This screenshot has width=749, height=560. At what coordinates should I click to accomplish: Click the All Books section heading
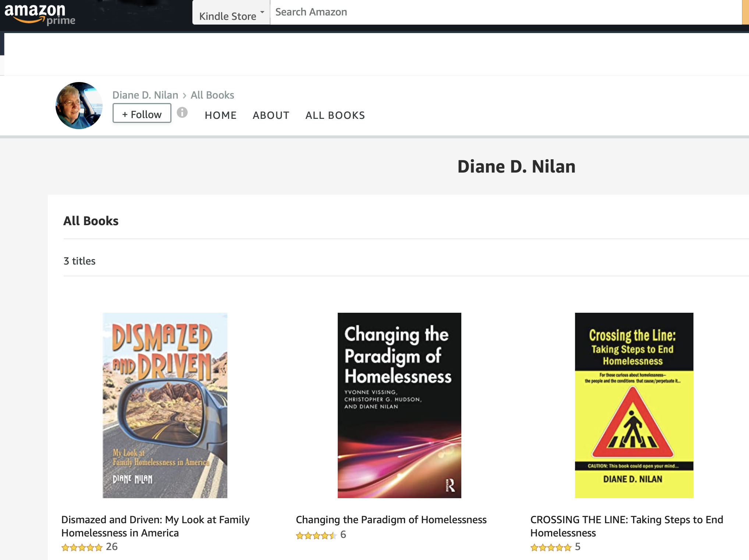pos(91,221)
